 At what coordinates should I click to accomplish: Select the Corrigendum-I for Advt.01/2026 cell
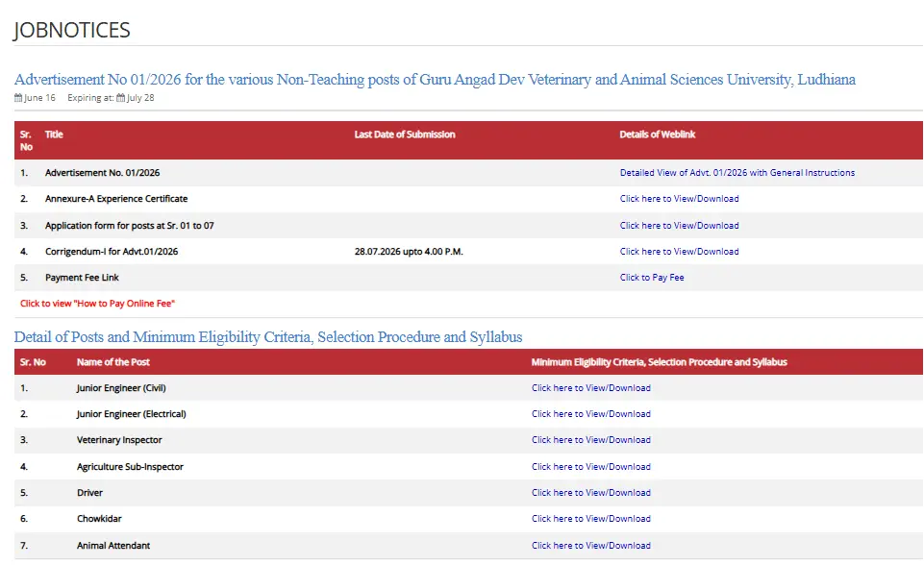coord(112,251)
